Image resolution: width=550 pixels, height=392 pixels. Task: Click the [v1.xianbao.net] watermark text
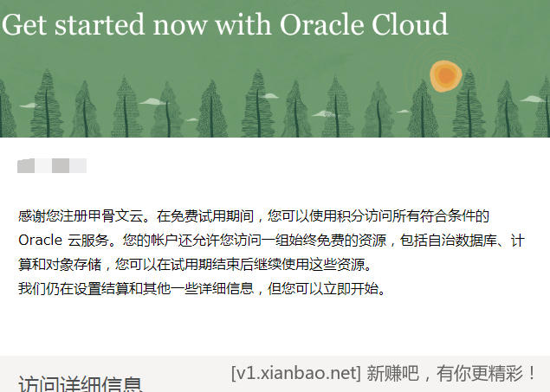pos(294,373)
